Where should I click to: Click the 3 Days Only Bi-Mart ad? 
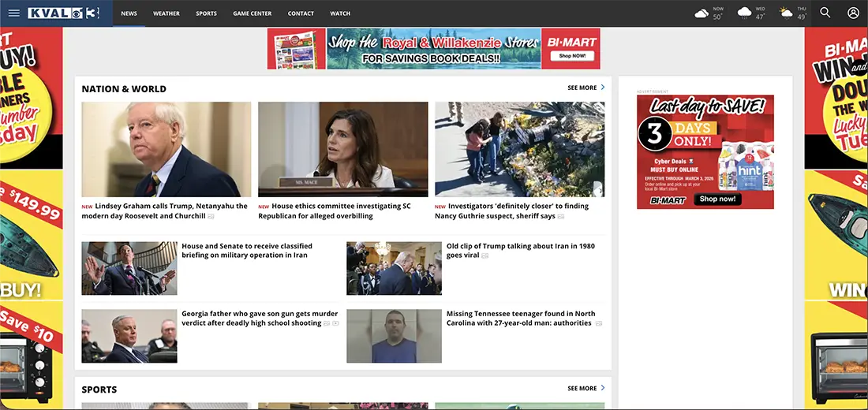[x=705, y=152]
